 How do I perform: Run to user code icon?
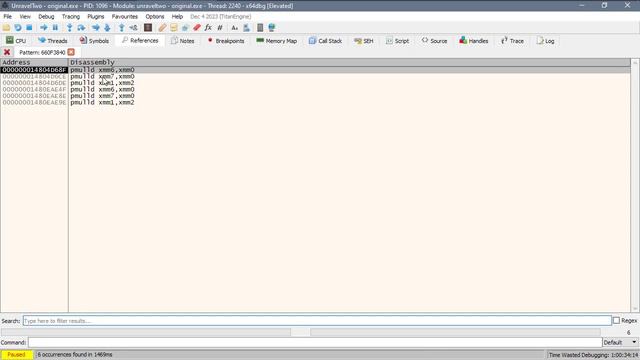(x=133, y=28)
